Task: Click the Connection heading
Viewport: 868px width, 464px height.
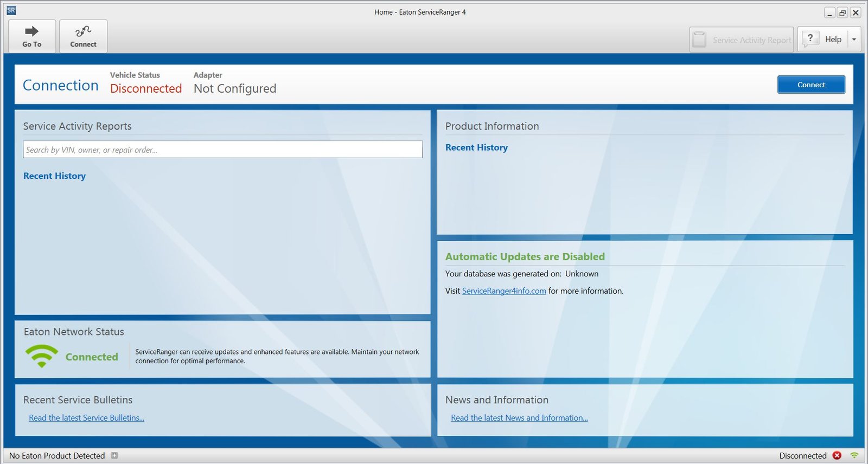Action: pyautogui.click(x=61, y=85)
